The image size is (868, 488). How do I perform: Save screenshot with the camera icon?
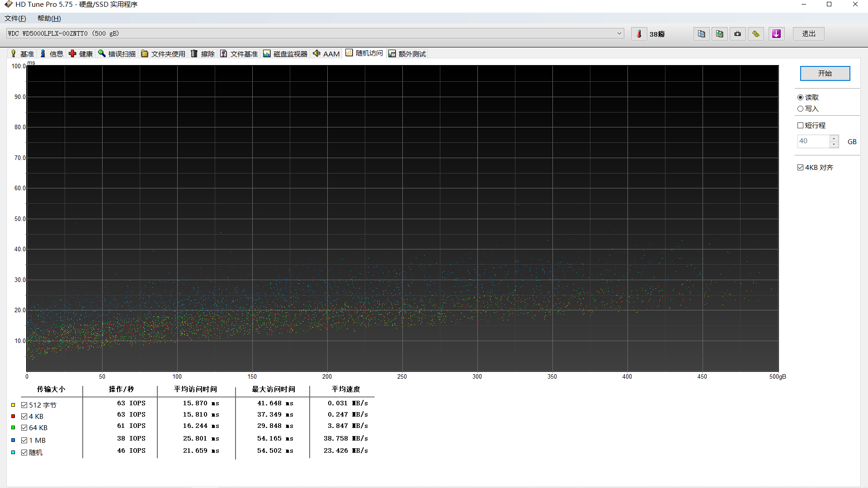click(x=737, y=34)
